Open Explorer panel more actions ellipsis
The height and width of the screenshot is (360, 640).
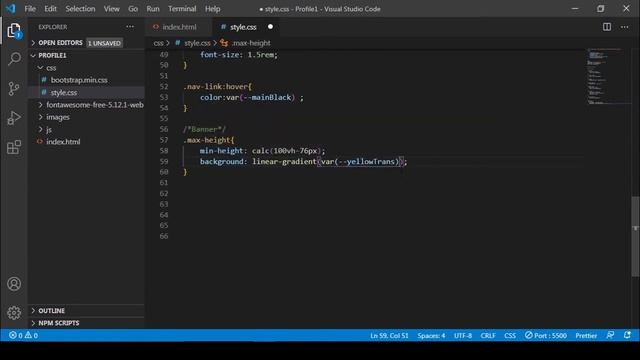coord(130,27)
